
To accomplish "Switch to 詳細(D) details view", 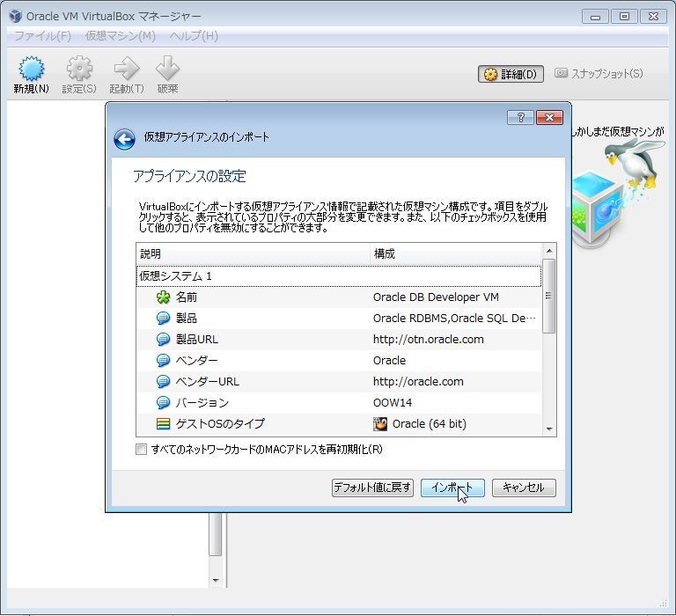I will (511, 74).
